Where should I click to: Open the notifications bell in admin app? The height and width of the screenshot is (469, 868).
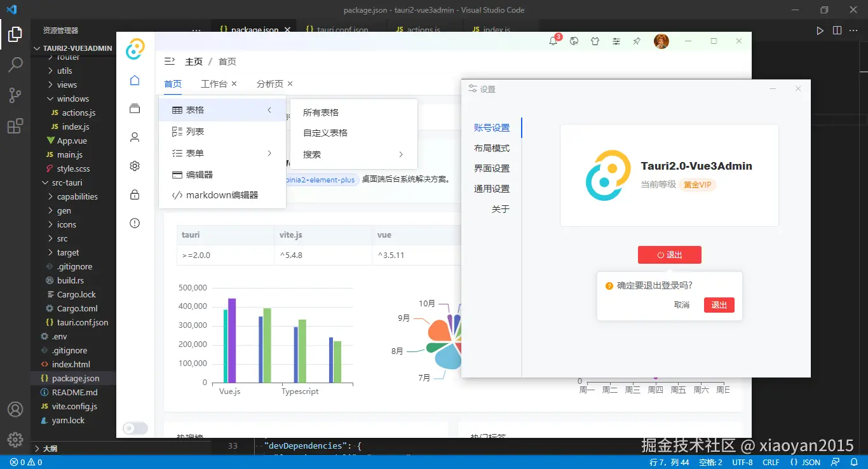click(x=553, y=41)
